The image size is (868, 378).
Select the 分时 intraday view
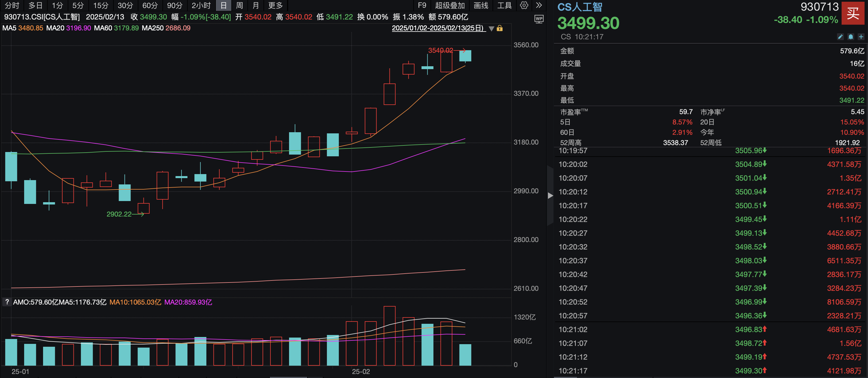click(x=12, y=5)
